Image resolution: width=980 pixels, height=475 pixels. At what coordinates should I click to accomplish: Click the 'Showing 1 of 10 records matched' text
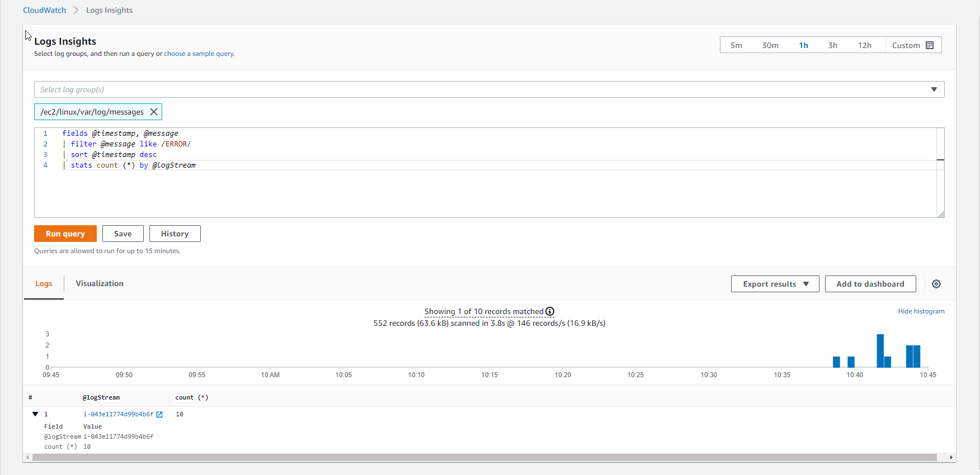[484, 311]
